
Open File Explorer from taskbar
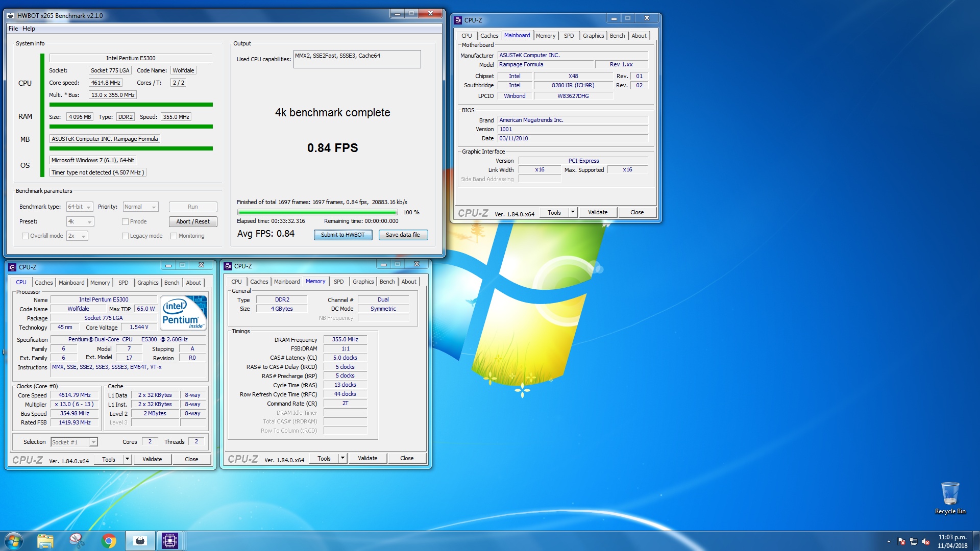click(45, 541)
